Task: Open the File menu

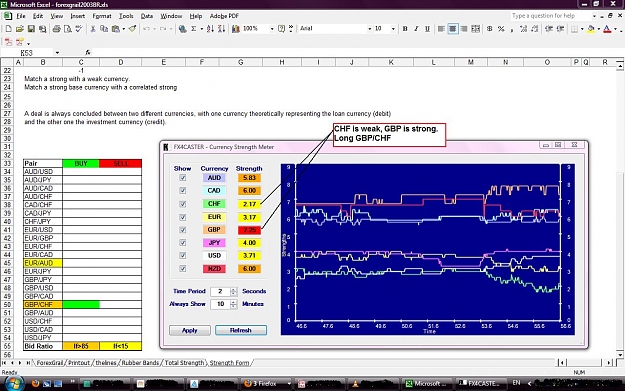Action: [x=21, y=16]
